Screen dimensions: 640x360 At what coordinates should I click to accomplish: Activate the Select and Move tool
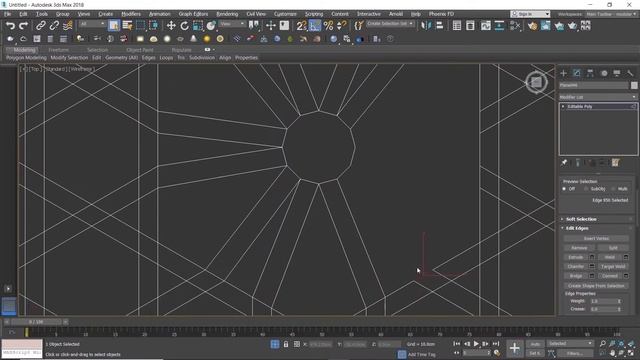tap(171, 26)
